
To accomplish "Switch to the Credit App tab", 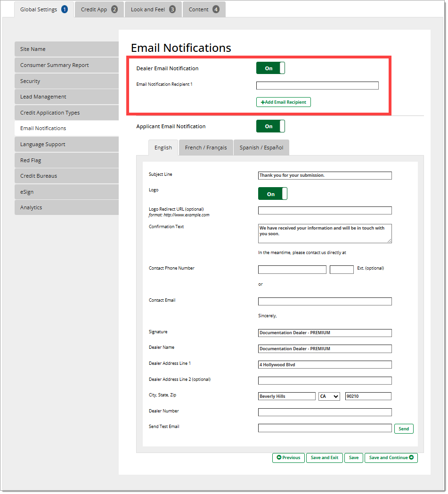I will point(99,9).
